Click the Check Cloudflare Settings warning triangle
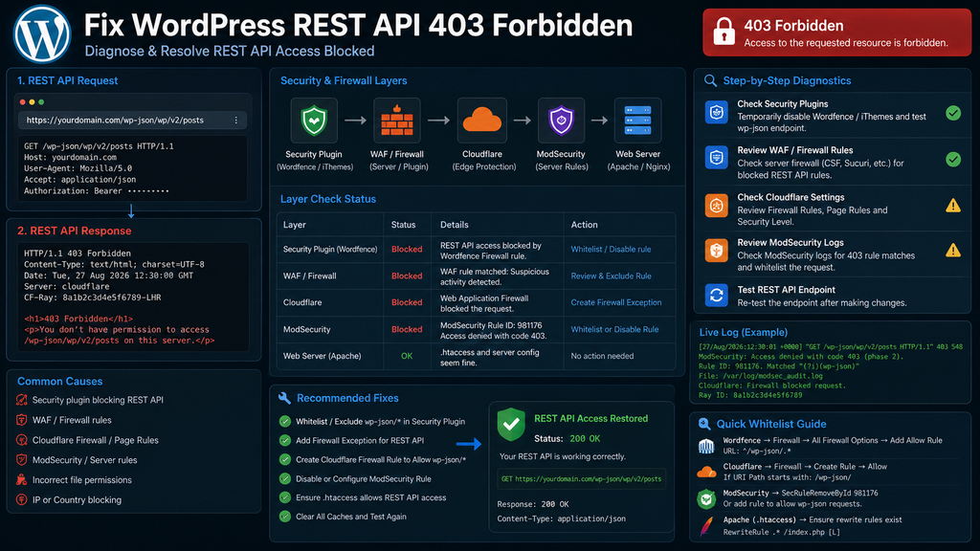The image size is (980, 551). 953,205
